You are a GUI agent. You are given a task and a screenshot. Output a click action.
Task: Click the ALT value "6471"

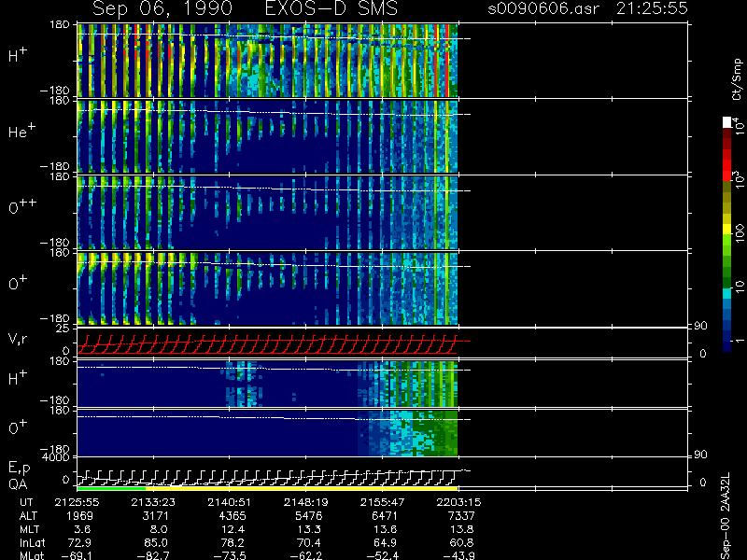(x=385, y=516)
